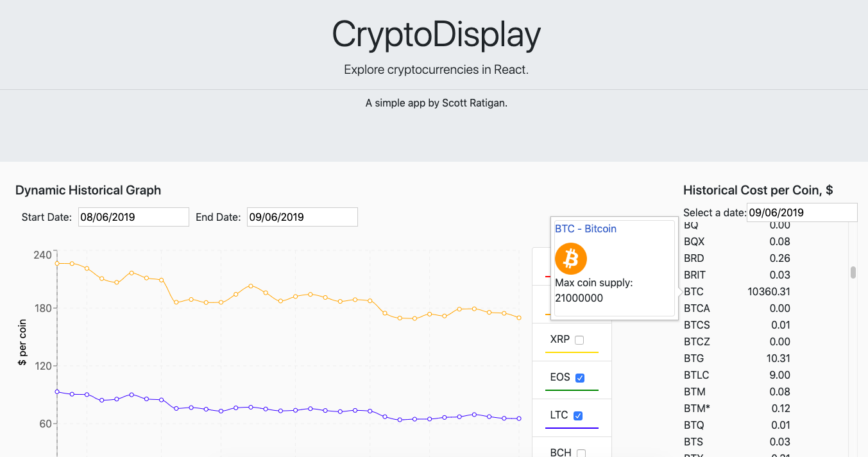Click the coin list scrollbar thumb
The image size is (868, 457).
point(853,272)
